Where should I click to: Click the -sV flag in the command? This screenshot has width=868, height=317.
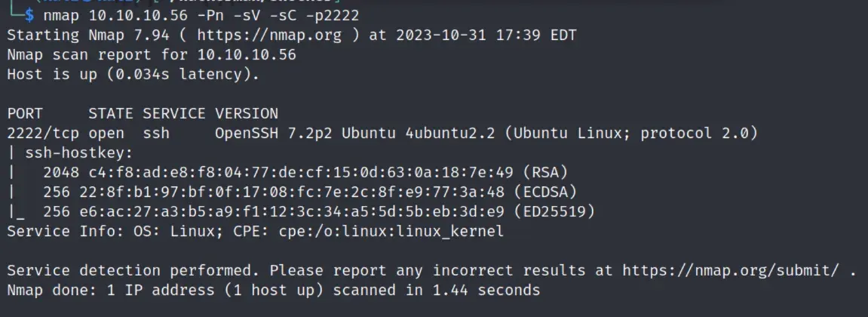[231, 14]
